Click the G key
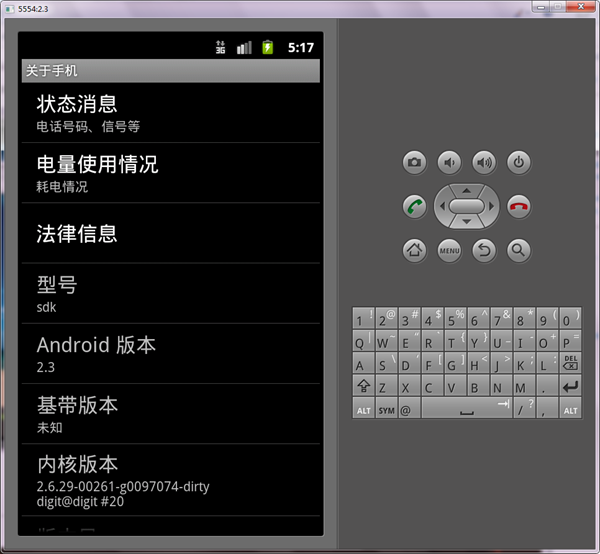The image size is (600, 554). coord(455,363)
